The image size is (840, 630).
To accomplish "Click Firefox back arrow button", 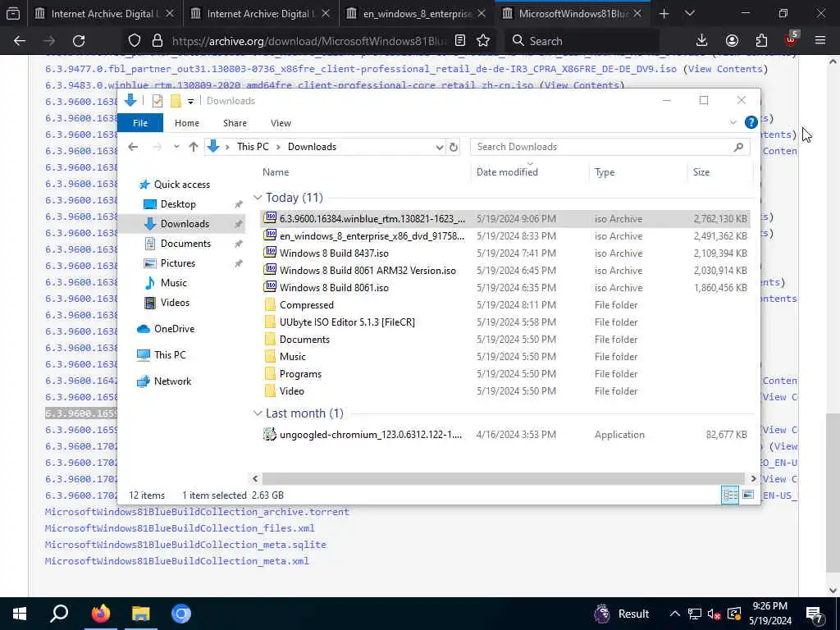I will click(20, 41).
